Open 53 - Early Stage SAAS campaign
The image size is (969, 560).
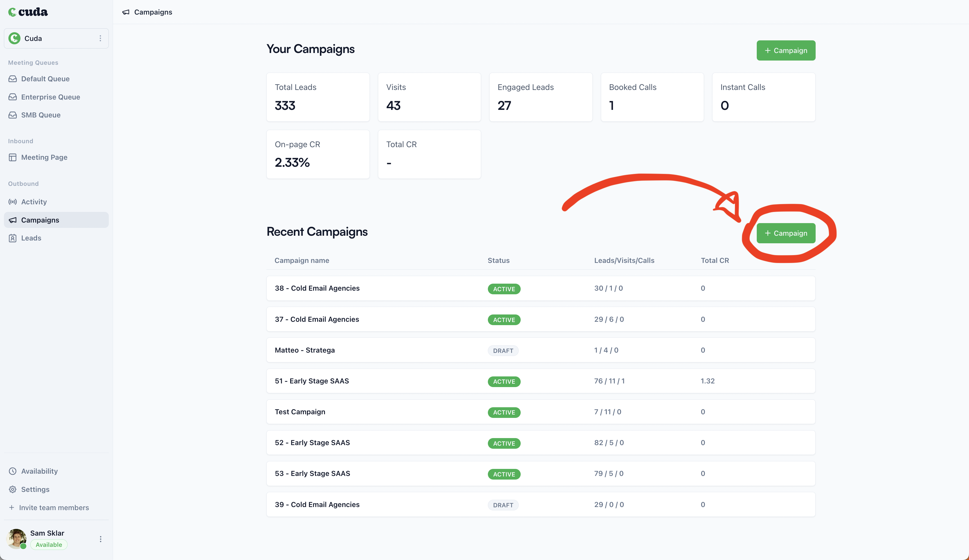pos(541,473)
